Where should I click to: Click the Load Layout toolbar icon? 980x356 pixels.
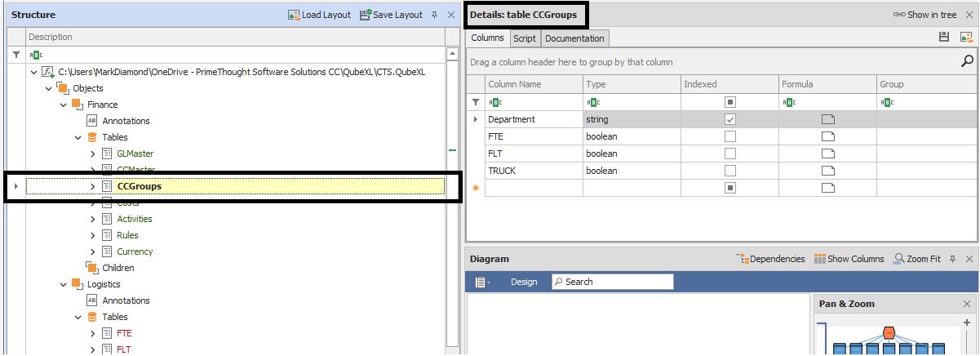294,15
